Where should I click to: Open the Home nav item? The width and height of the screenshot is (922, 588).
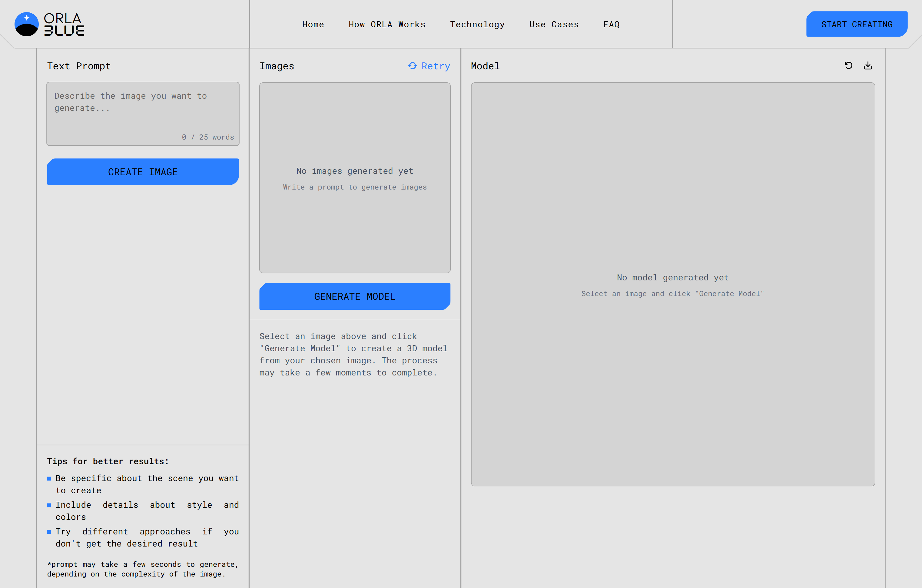point(313,25)
